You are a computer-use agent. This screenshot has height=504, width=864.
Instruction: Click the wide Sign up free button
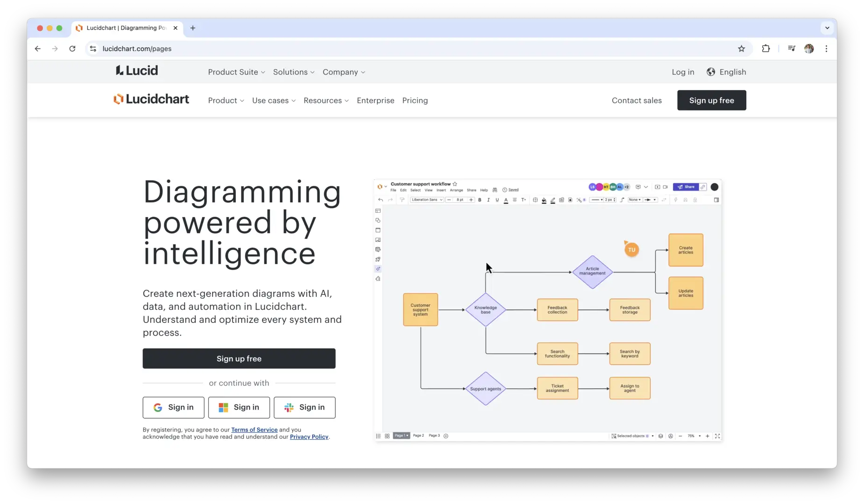239,358
